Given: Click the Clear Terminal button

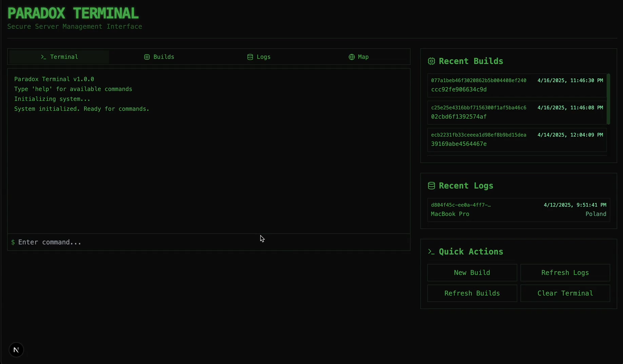Looking at the screenshot, I should tap(565, 293).
